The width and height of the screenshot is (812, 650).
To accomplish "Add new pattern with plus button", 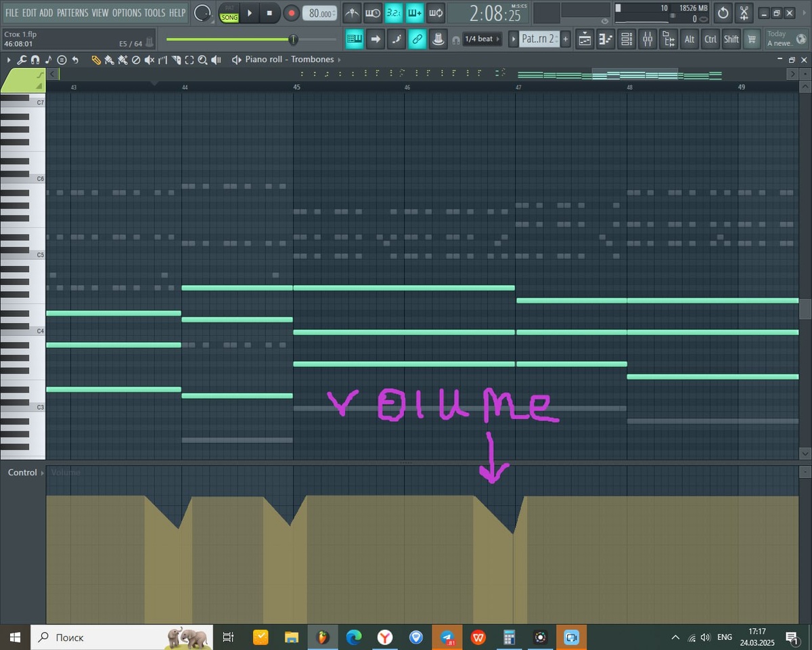I will point(566,39).
